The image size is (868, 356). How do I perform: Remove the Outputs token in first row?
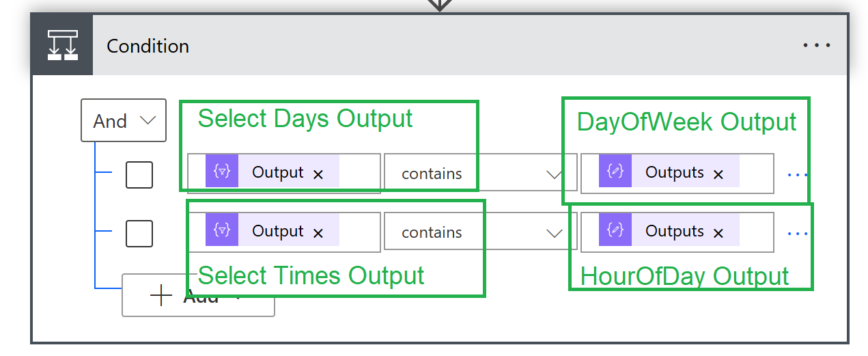click(718, 174)
